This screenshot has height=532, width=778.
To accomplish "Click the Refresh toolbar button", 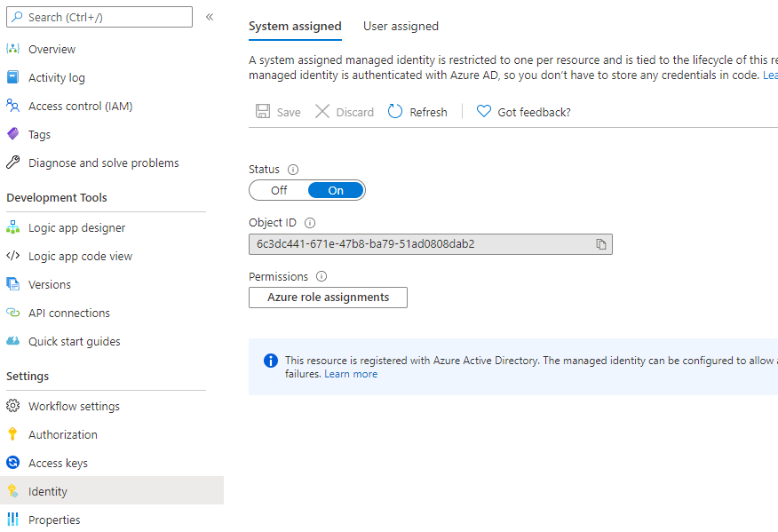I will coord(417,112).
